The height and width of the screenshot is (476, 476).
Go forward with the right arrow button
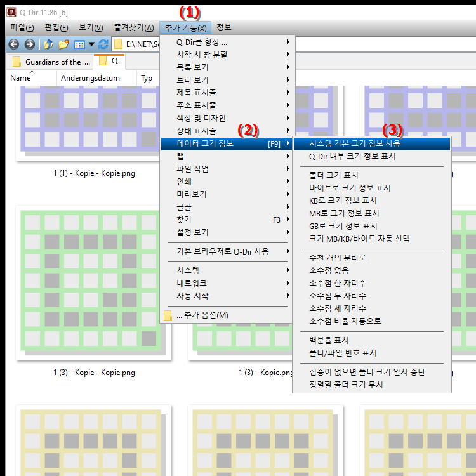(29, 44)
